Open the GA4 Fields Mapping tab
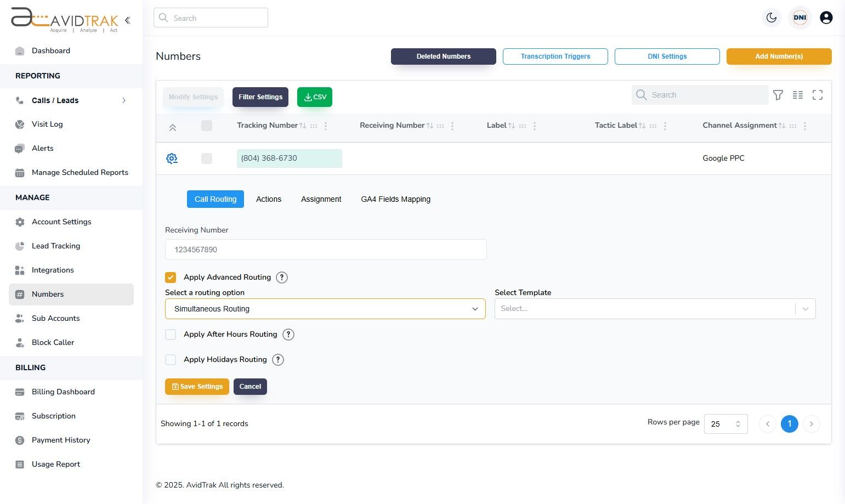 [395, 199]
